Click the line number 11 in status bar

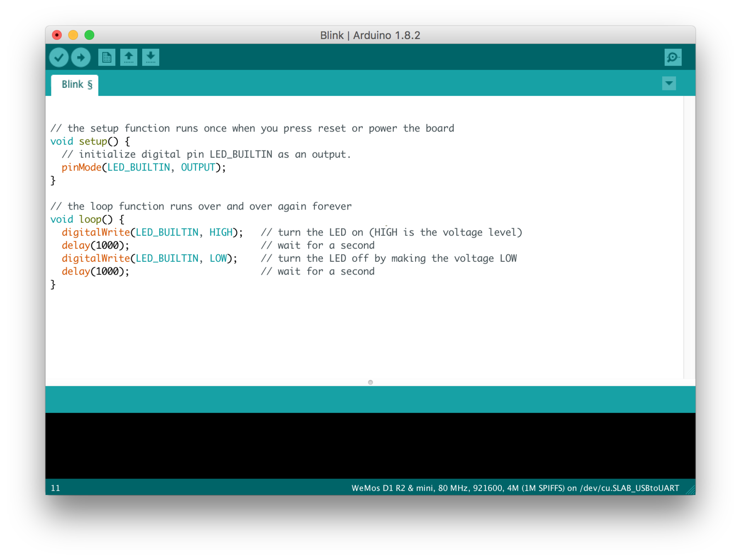[x=55, y=488]
